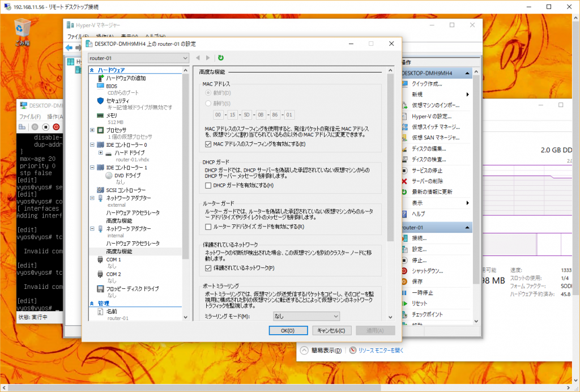Open the ごみ箱 recycle bin desktop icon
Screen dimensions: 580x392
22,32
